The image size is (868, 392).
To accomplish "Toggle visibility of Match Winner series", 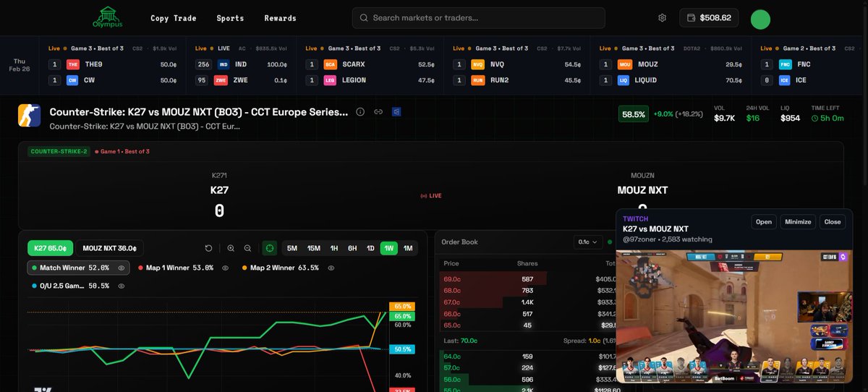I will 122,268.
